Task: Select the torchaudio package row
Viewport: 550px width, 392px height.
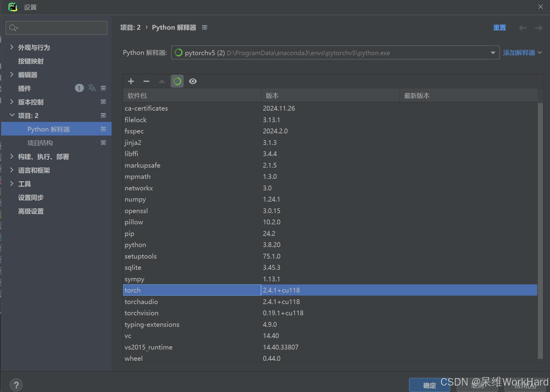Action: point(330,302)
